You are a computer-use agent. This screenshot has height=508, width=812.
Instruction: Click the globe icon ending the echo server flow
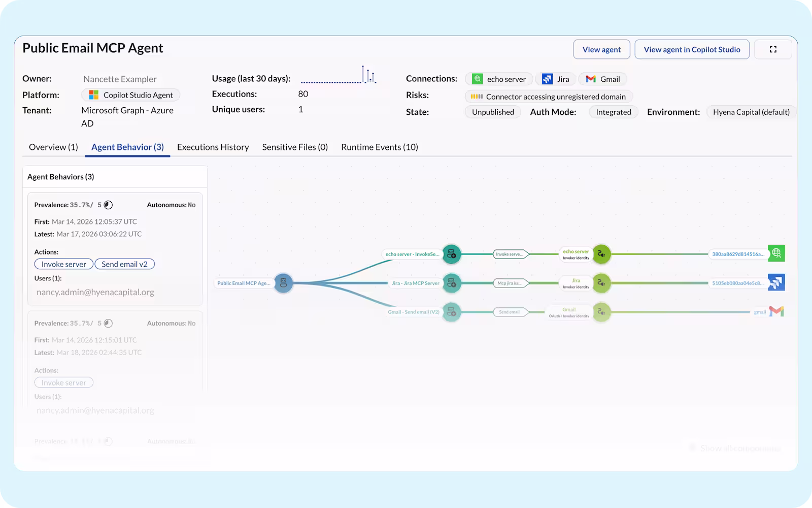click(x=776, y=253)
